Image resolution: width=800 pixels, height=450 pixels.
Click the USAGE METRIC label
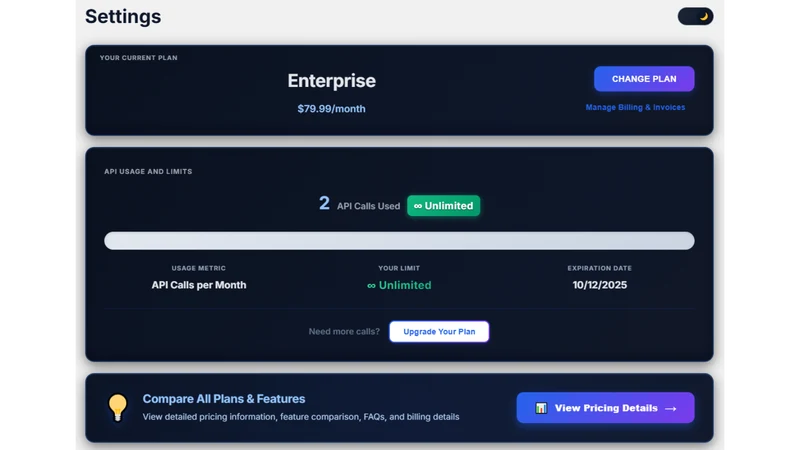[x=198, y=268]
